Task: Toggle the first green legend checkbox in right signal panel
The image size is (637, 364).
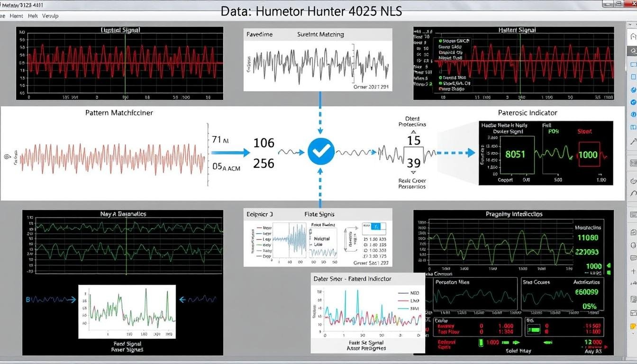Action: (441, 41)
